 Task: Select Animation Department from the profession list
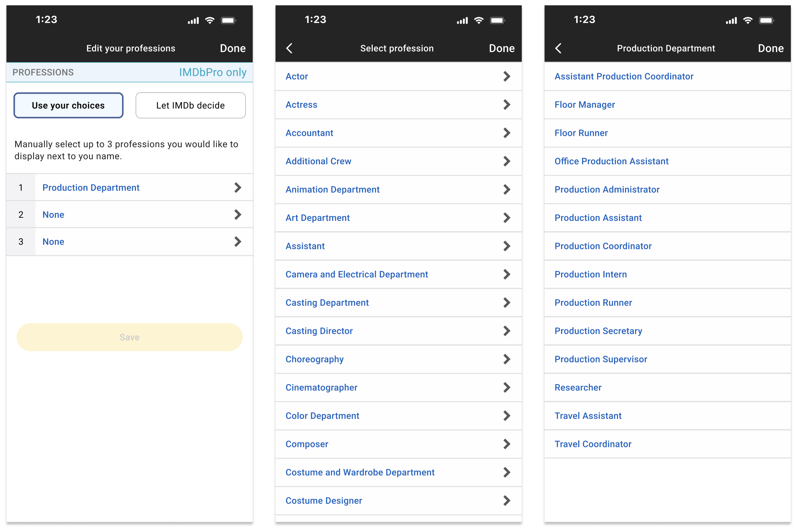click(x=333, y=189)
